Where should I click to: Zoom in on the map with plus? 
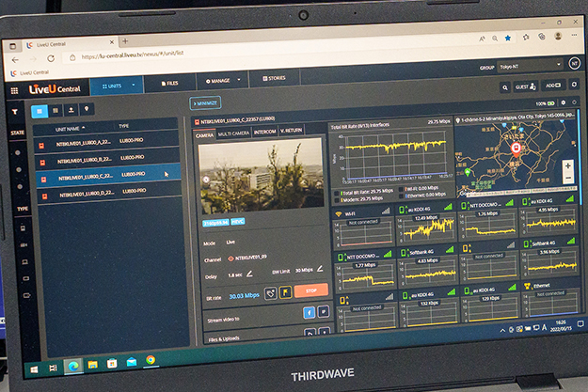pos(567,165)
